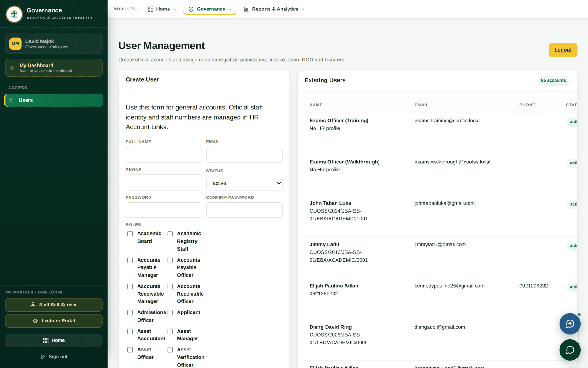Click the back arrow on My Dashboard
588x368 pixels.
click(13, 68)
